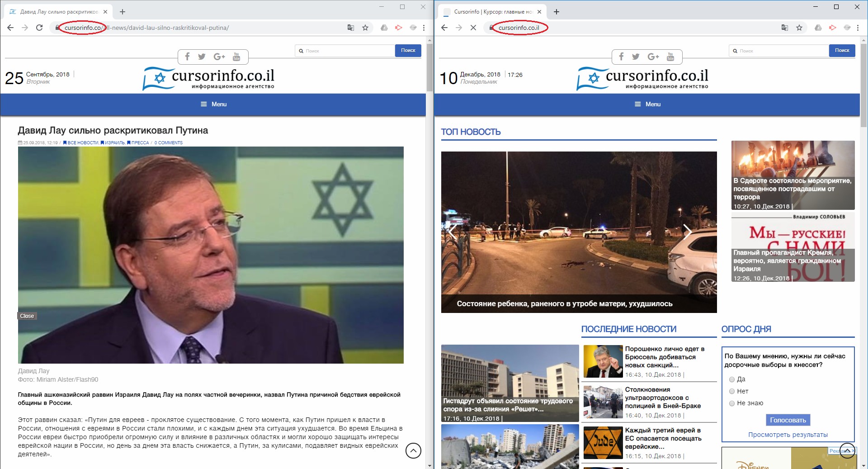Open Порошенко Brussels news headline
868x469 pixels.
click(x=665, y=357)
